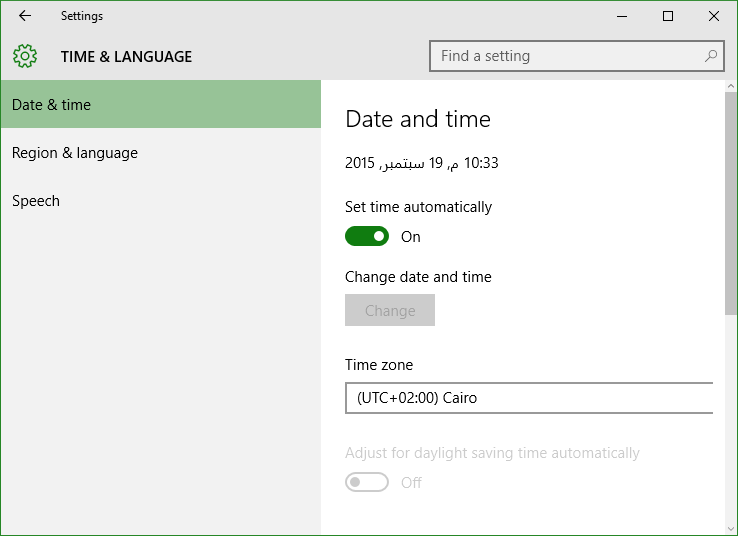This screenshot has height=536, width=738.
Task: Close the Settings window
Action: click(x=714, y=16)
